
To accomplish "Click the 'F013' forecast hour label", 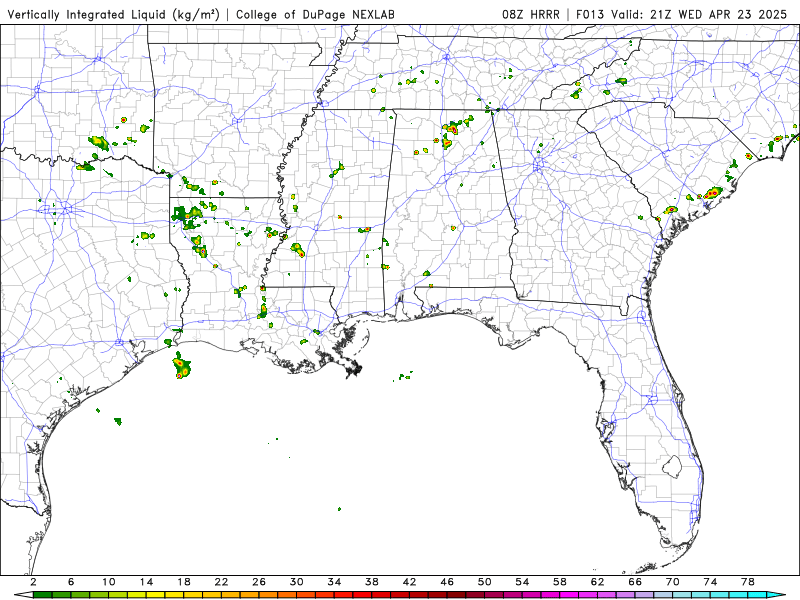I will pyautogui.click(x=591, y=14).
